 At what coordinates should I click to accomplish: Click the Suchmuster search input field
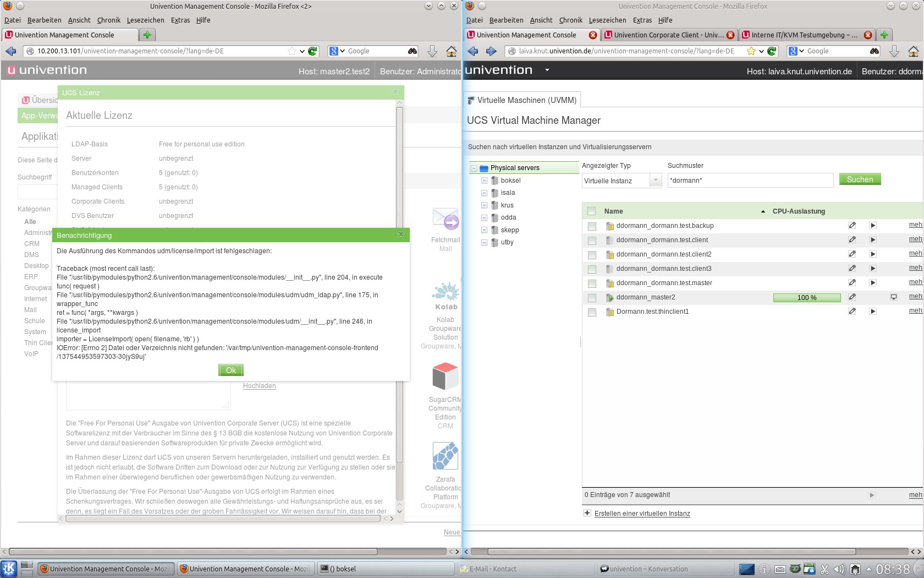click(x=750, y=181)
